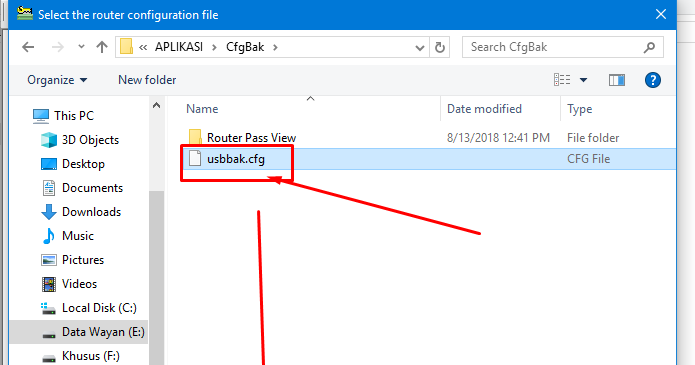Image resolution: width=695 pixels, height=365 pixels.
Task: Open the recent locations dropdown arrow
Action: pos(81,47)
